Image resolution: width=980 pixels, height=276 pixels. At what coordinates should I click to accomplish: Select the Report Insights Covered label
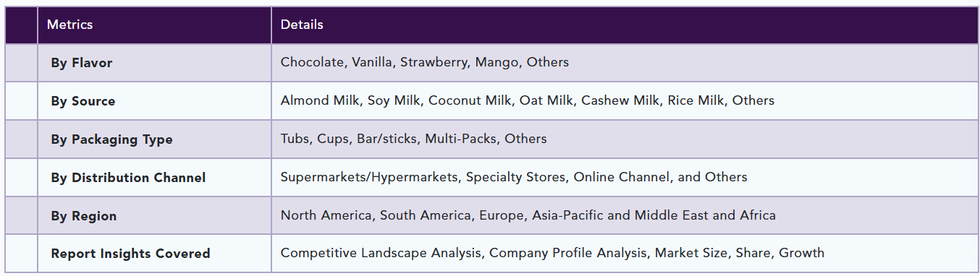coord(130,254)
